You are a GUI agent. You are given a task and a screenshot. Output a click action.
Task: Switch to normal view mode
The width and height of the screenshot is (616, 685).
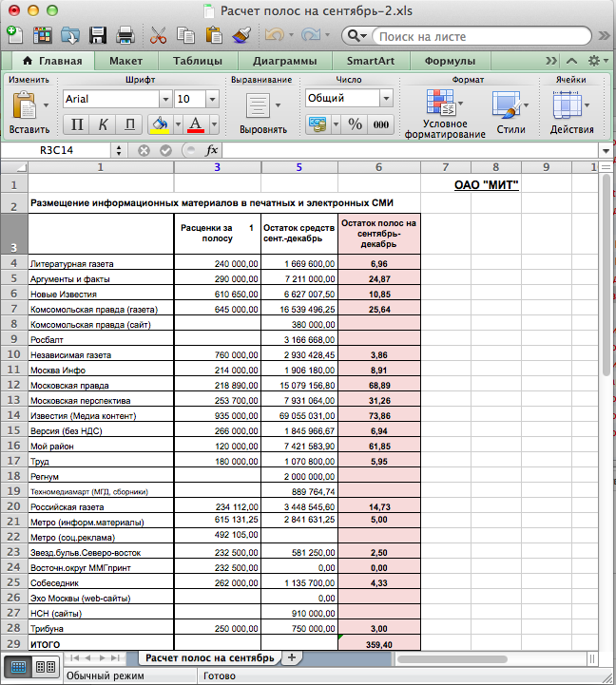[18, 667]
